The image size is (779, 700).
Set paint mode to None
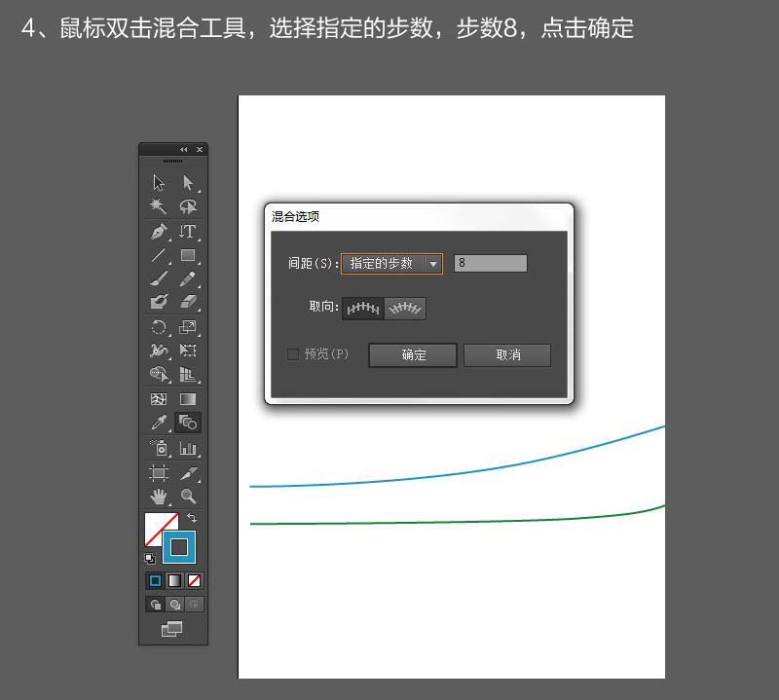(194, 580)
